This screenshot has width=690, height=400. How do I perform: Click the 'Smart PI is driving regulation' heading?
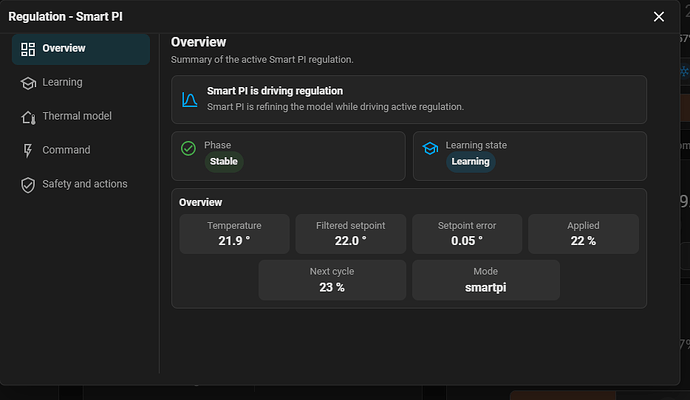click(275, 91)
